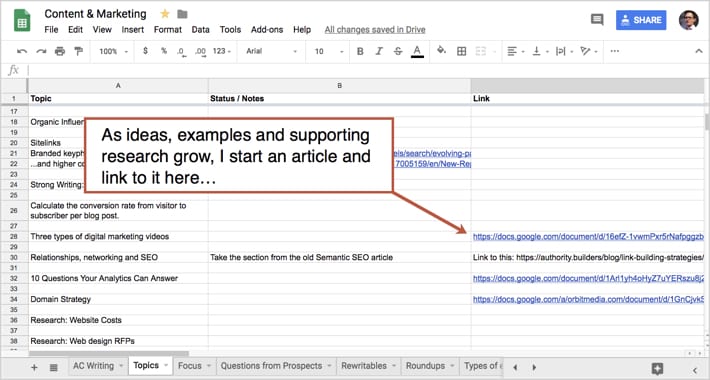Open the fill color picker

[x=441, y=51]
